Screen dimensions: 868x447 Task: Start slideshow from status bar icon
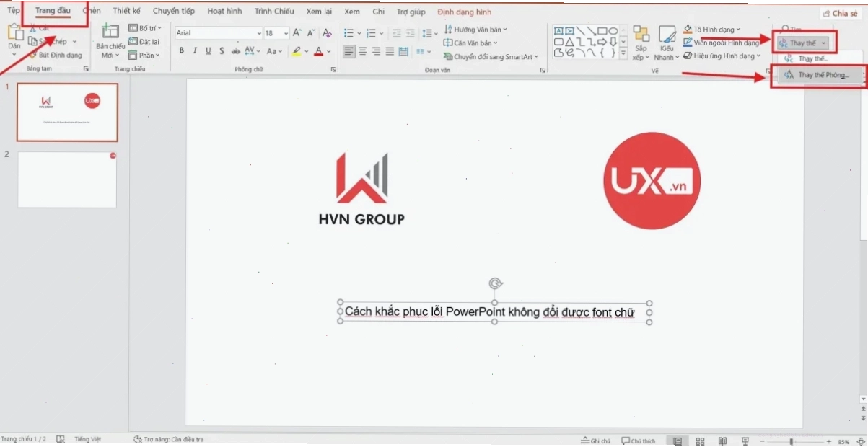tap(745, 441)
